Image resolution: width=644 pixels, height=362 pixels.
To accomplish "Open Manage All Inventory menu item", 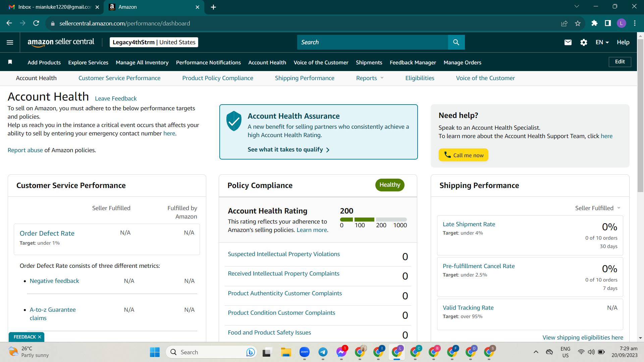I will [x=142, y=62].
